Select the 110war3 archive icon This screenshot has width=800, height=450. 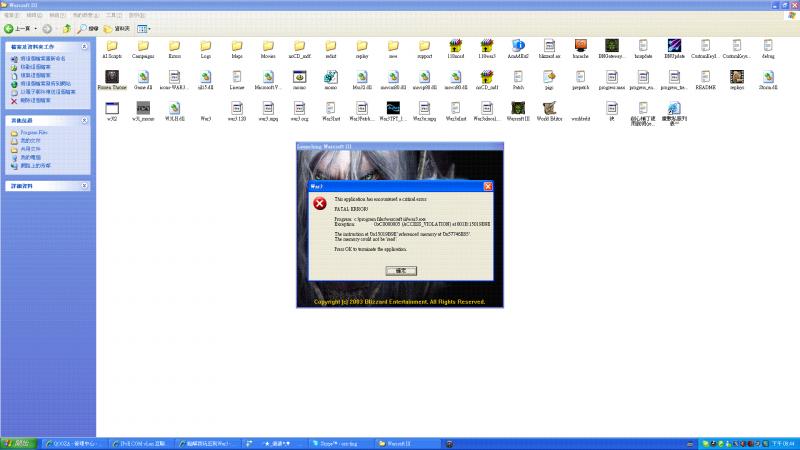pyautogui.click(x=487, y=49)
